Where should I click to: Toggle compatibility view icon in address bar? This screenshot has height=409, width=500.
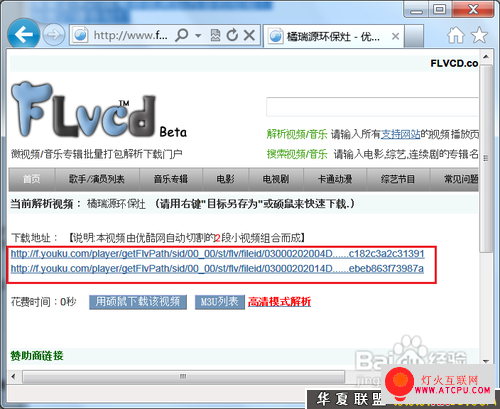coord(215,35)
